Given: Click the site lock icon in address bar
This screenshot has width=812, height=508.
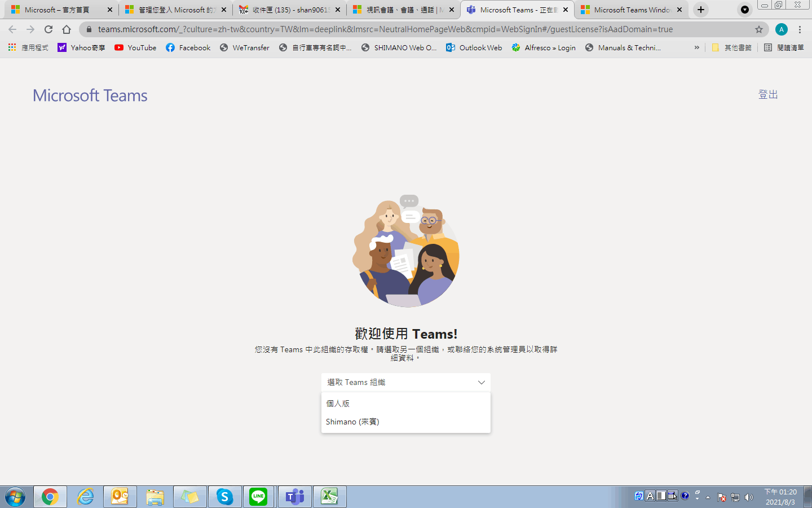Looking at the screenshot, I should [89, 29].
